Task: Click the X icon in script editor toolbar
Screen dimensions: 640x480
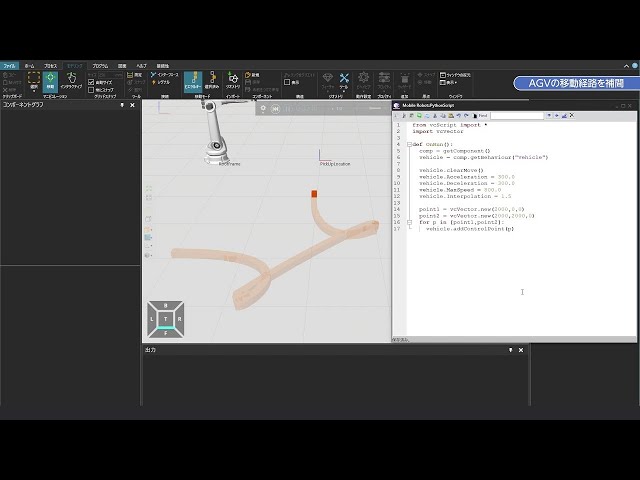Action: 572,116
